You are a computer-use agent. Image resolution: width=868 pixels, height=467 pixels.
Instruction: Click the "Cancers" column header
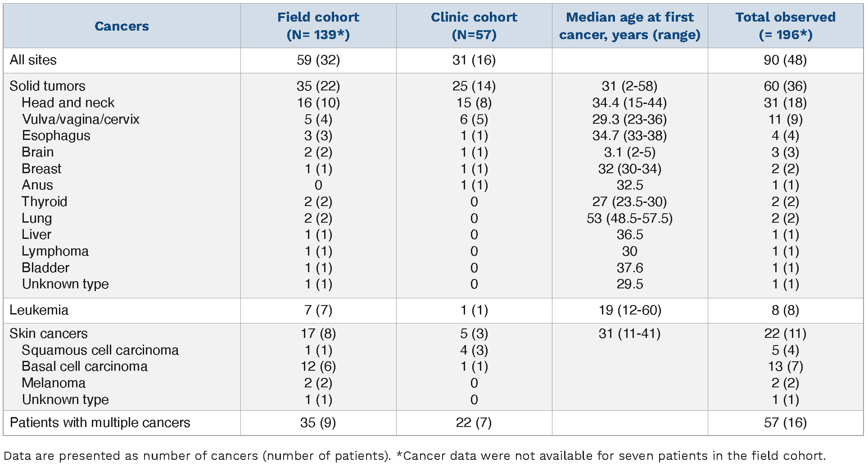[122, 26]
